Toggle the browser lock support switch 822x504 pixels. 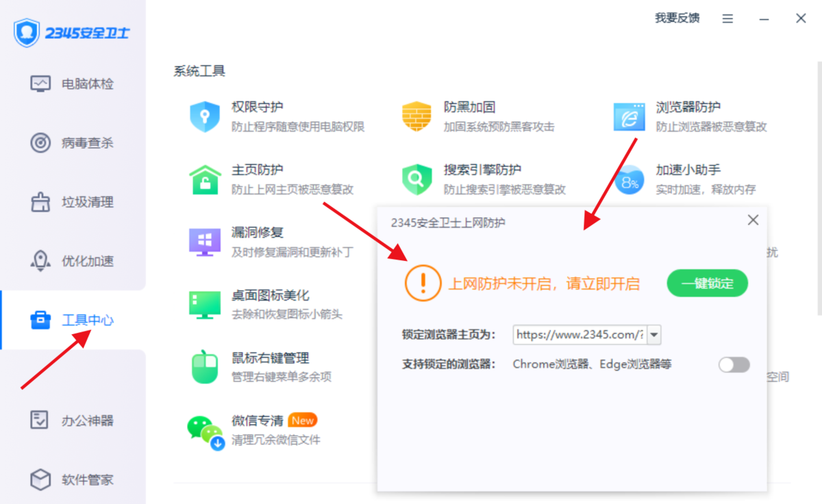tap(734, 364)
